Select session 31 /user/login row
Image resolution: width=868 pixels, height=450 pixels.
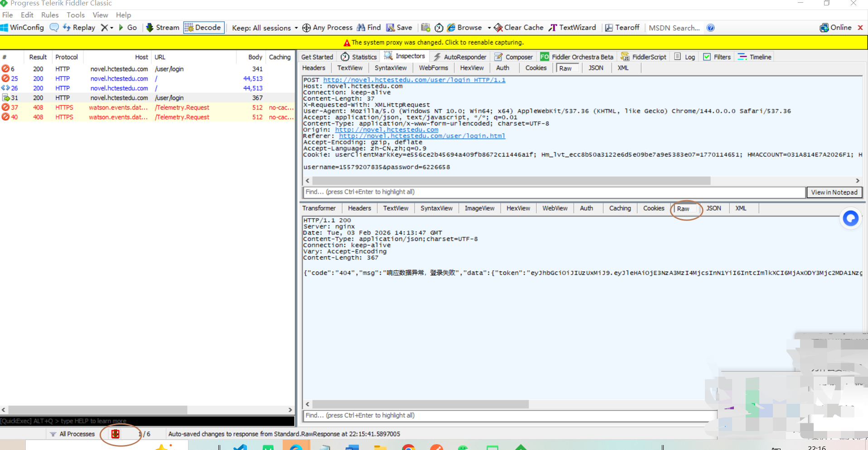coord(147,98)
